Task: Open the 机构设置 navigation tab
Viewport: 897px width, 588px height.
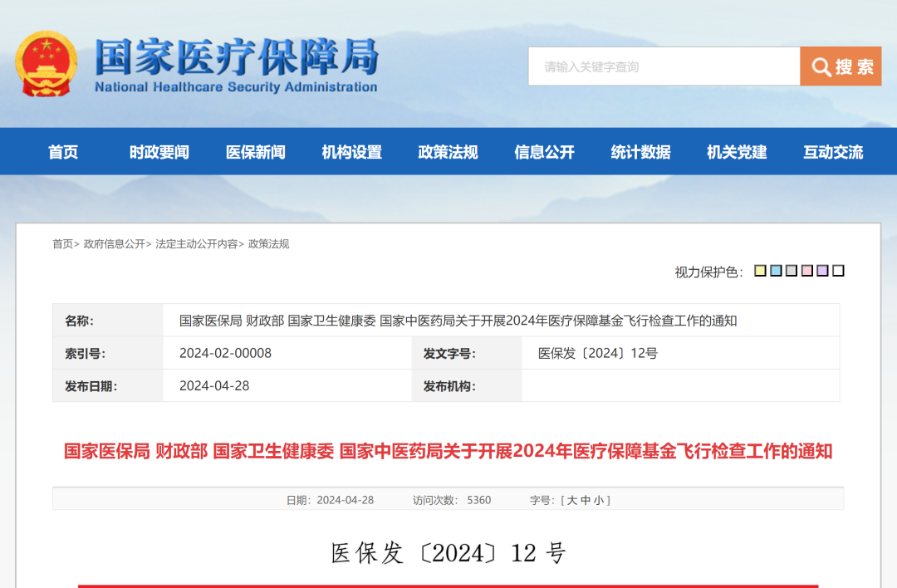Action: coord(351,152)
